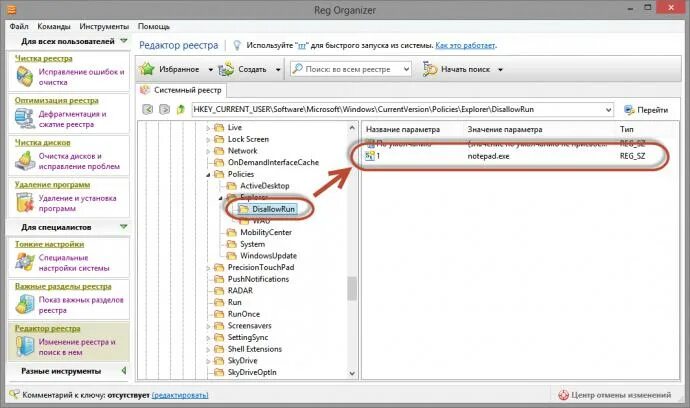
Task: Collapse the Для специалистов section
Action: point(124,227)
